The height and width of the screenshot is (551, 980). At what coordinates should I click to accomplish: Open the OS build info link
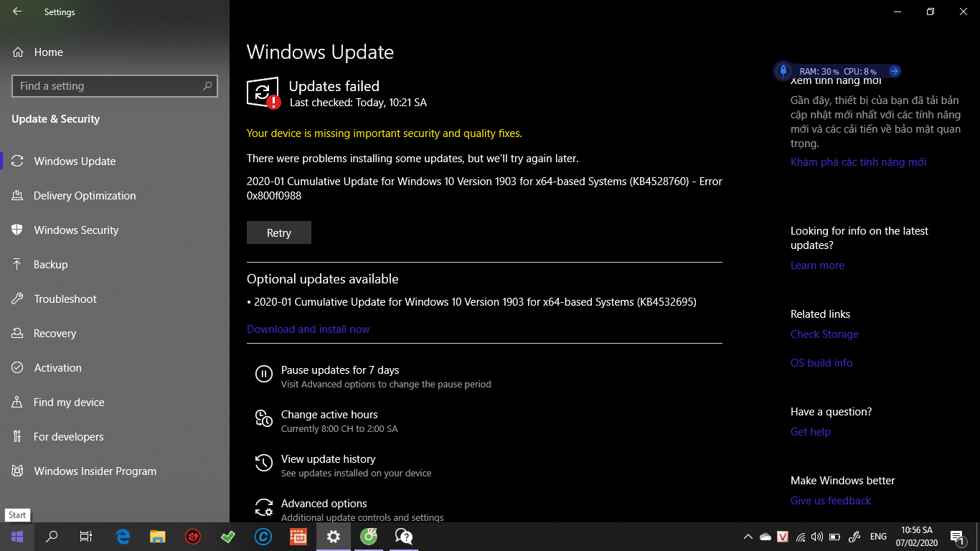[821, 363]
